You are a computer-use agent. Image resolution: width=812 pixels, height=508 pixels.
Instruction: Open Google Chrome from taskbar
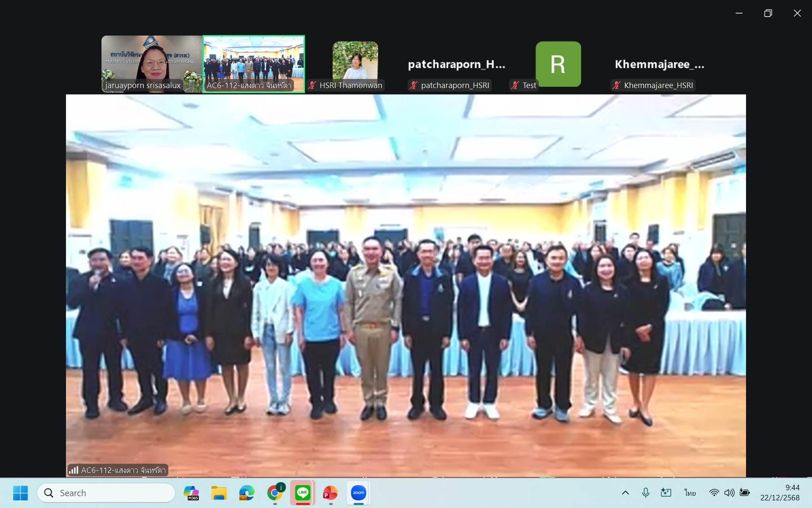coord(275,493)
